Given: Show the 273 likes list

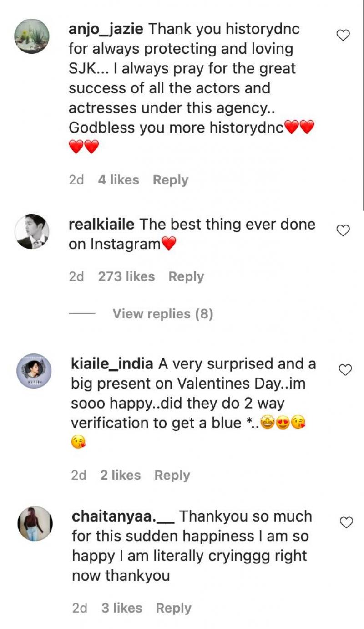Looking at the screenshot, I should pyautogui.click(x=126, y=276).
